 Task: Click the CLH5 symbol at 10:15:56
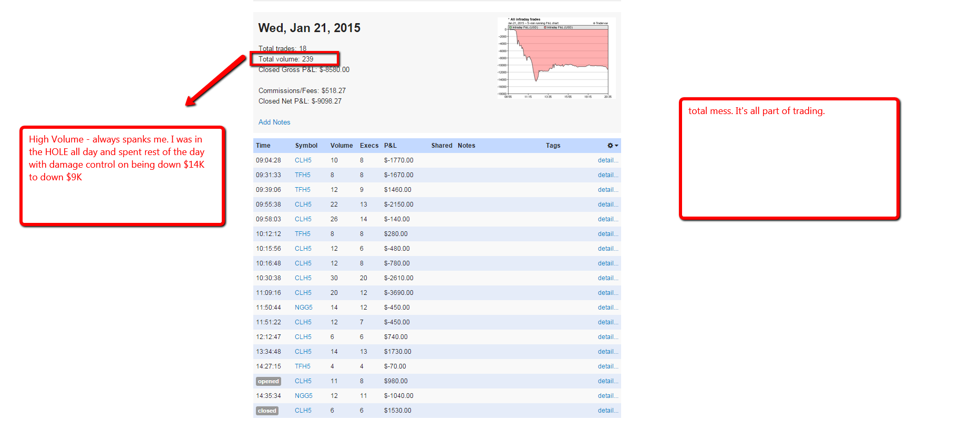[303, 249]
